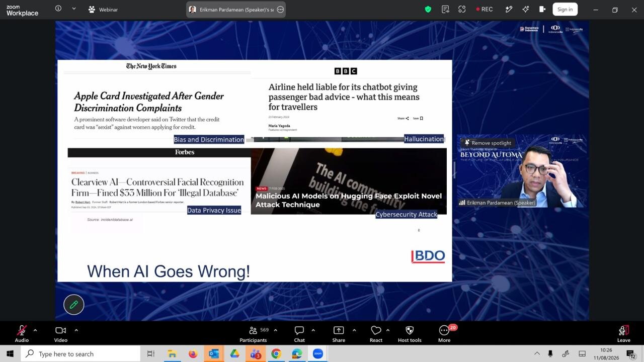Expand the Video options arrow
644x362 pixels.
pos(76,330)
